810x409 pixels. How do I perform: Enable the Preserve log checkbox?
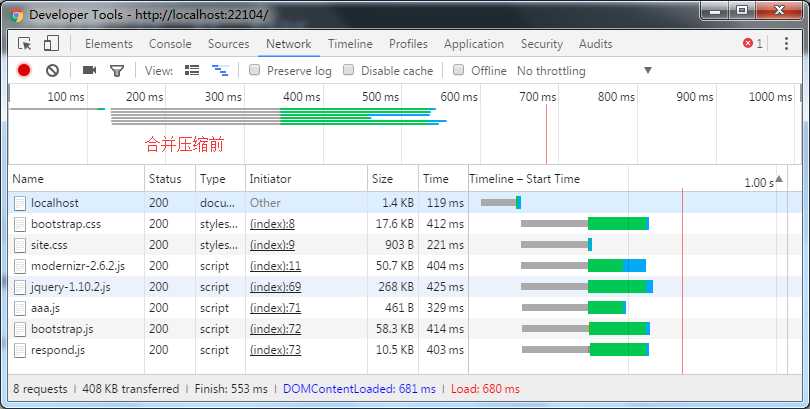pyautogui.click(x=254, y=70)
